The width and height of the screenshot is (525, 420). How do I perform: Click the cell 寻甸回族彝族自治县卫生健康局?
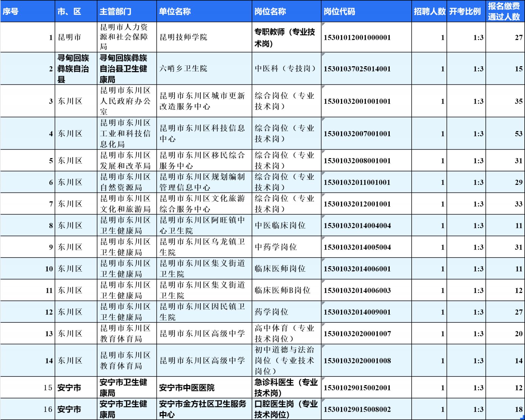127,69
